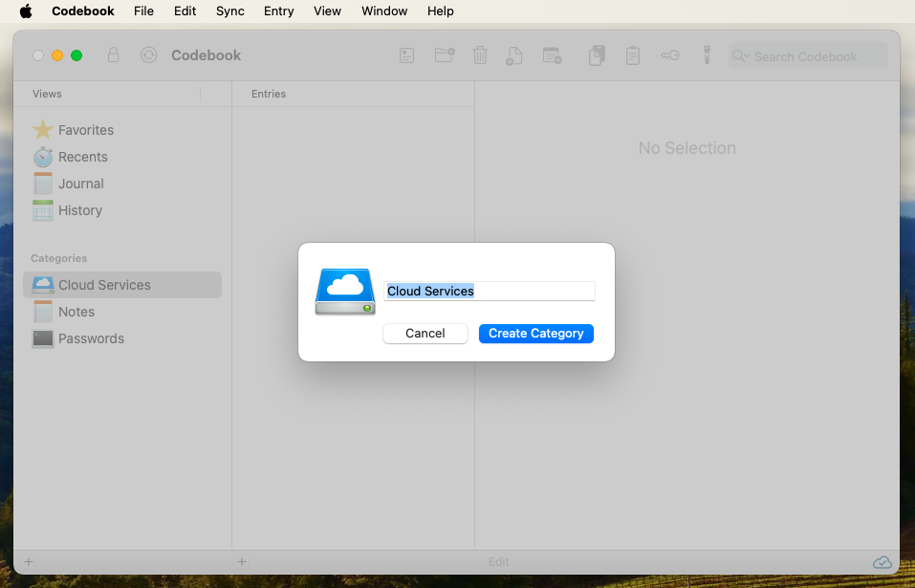Click the new category folder-plus icon

[x=445, y=55]
